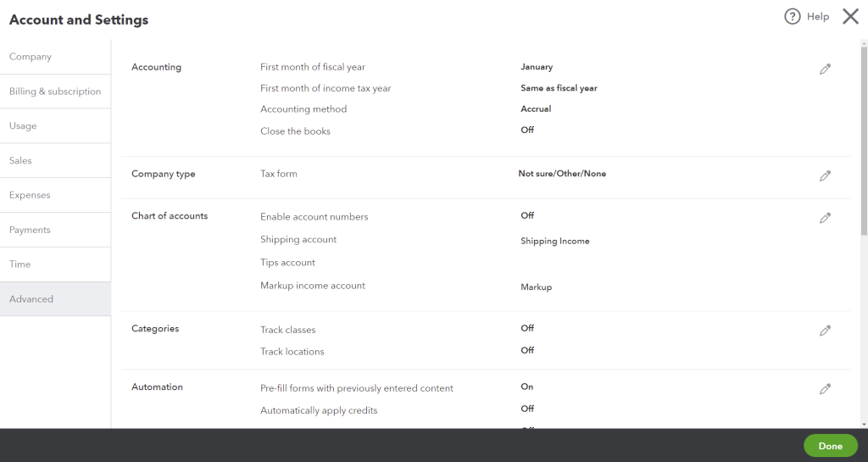This screenshot has width=868, height=462.
Task: Open Categories editing with the pencil icon
Action: (825, 331)
